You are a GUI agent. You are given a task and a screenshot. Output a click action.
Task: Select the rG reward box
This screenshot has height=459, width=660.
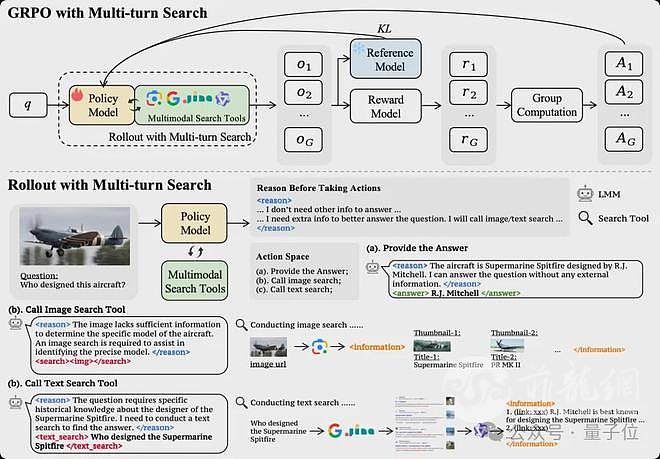point(468,139)
